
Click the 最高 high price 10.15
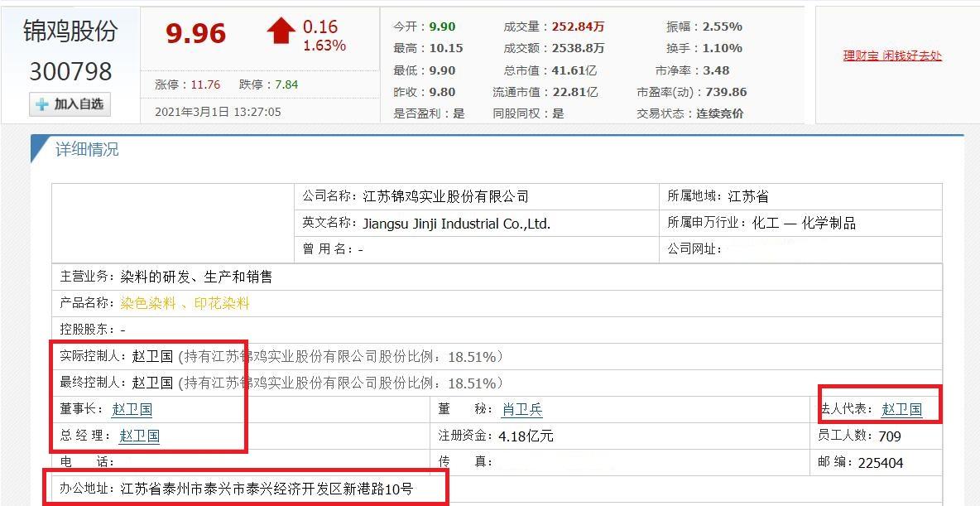coord(445,48)
